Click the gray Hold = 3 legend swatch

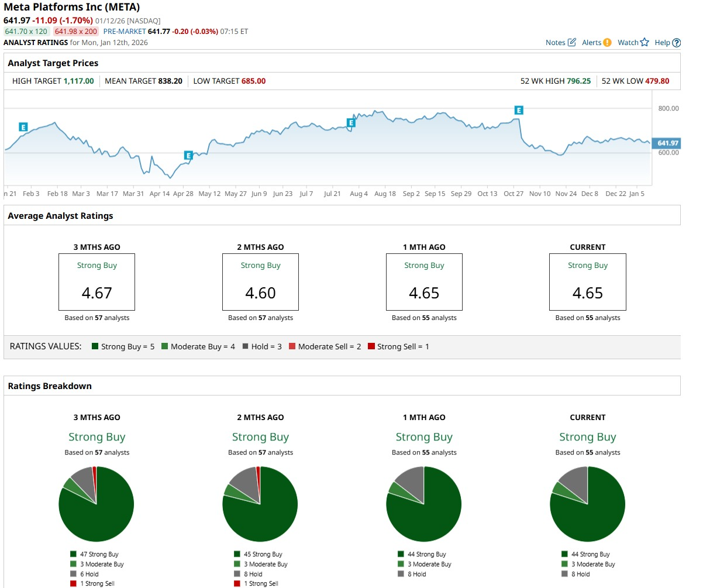click(x=245, y=346)
